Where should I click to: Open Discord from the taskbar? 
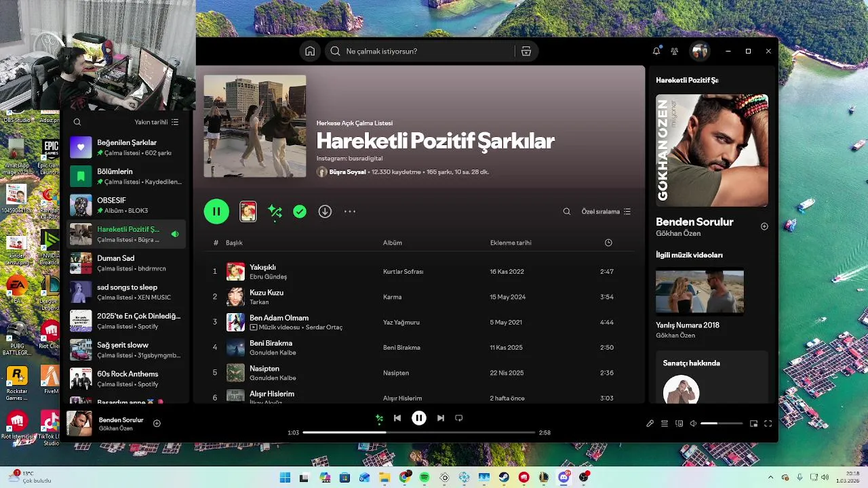(564, 477)
